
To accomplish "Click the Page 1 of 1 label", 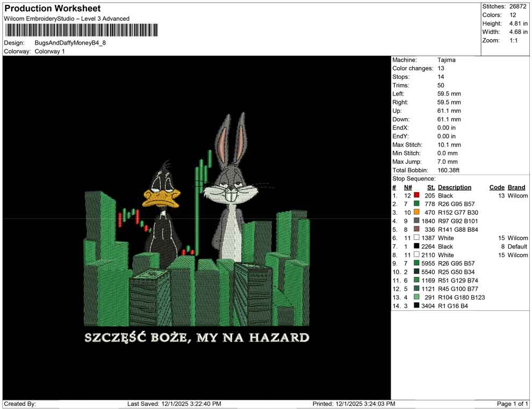I will pos(511,404).
